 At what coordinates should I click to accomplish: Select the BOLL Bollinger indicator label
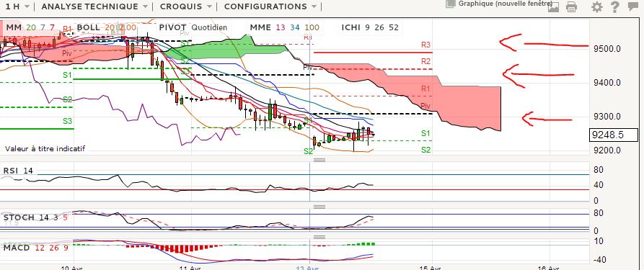(x=88, y=27)
